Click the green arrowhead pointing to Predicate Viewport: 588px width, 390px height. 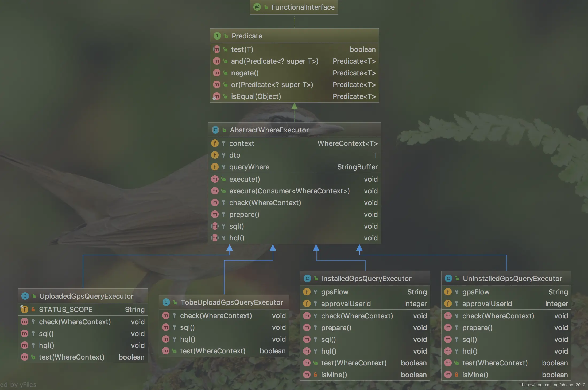coord(294,106)
